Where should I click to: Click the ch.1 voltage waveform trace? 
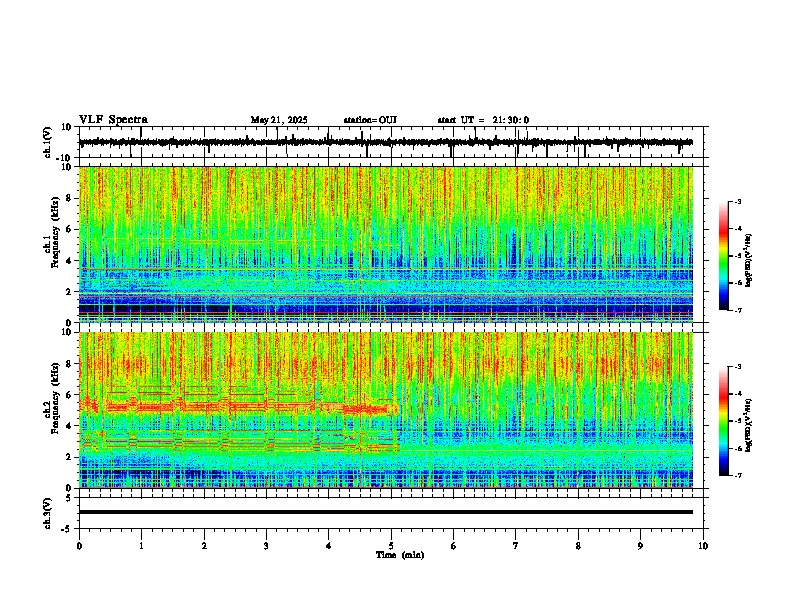386,142
